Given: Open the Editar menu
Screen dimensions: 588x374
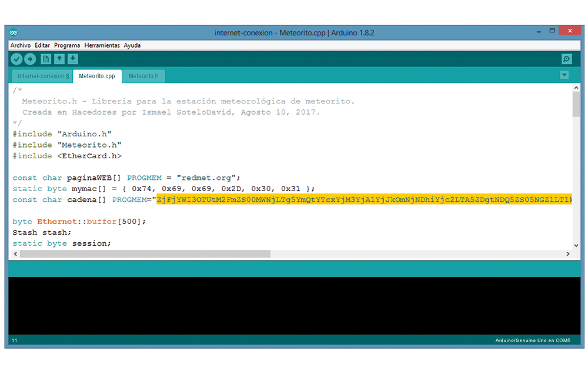Looking at the screenshot, I should coord(42,45).
